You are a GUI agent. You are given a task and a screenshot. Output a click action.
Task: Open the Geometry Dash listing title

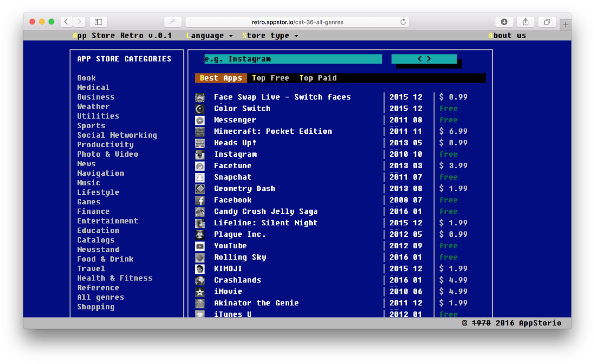(x=244, y=188)
